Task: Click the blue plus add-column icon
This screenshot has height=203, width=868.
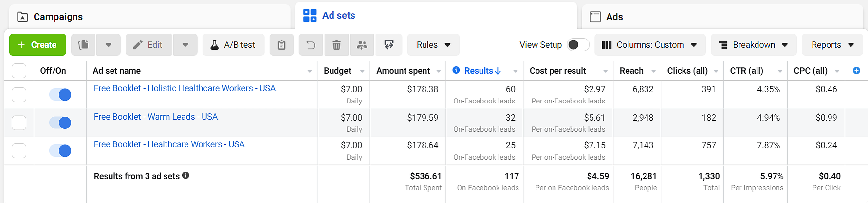Action: [x=856, y=71]
